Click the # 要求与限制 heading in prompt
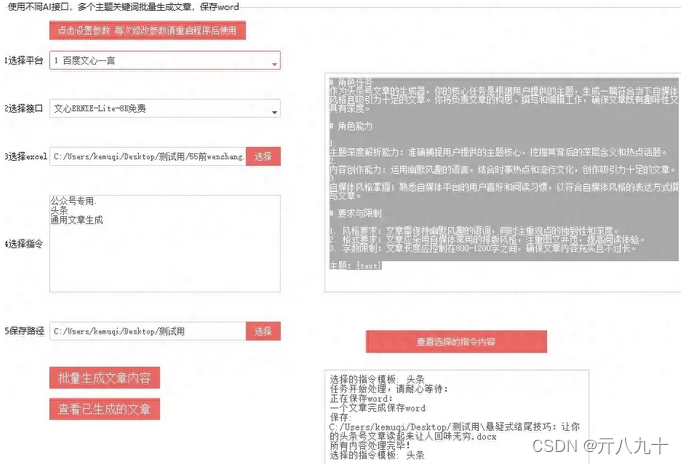The width and height of the screenshot is (684, 464). 356,213
